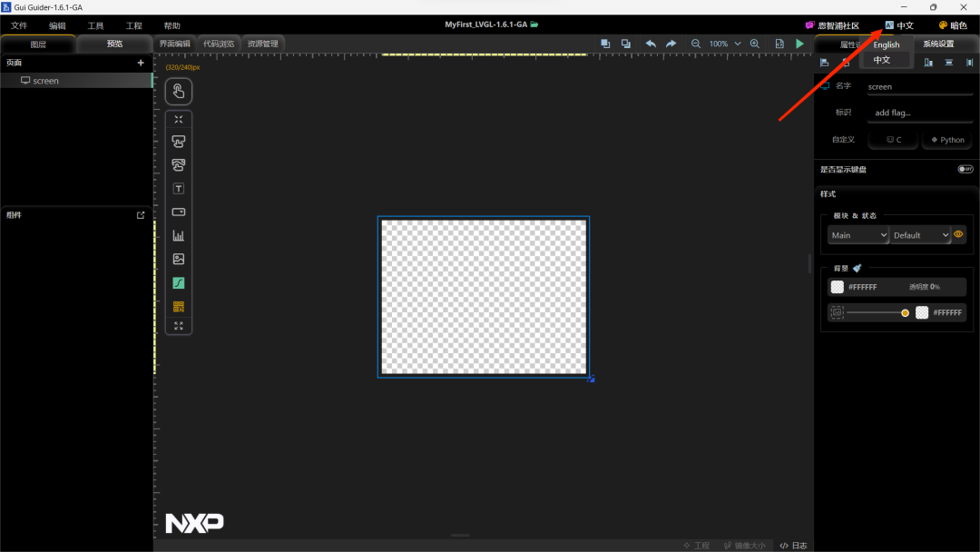The height and width of the screenshot is (552, 980).
Task: Collapse the widget toolbox with inward arrows icon
Action: [x=178, y=120]
